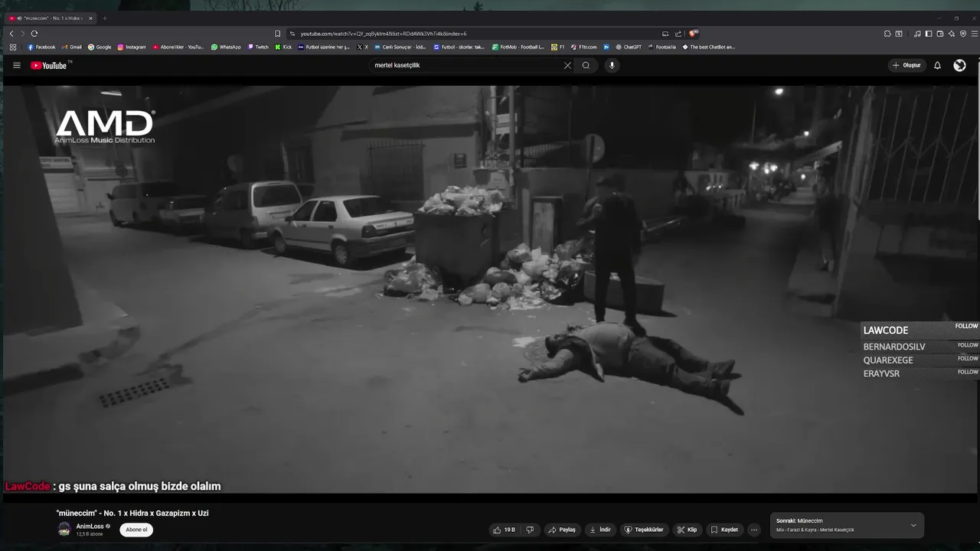980x551 pixels.
Task: Open the Abonelikler - YouTube bookmark
Action: (x=178, y=47)
